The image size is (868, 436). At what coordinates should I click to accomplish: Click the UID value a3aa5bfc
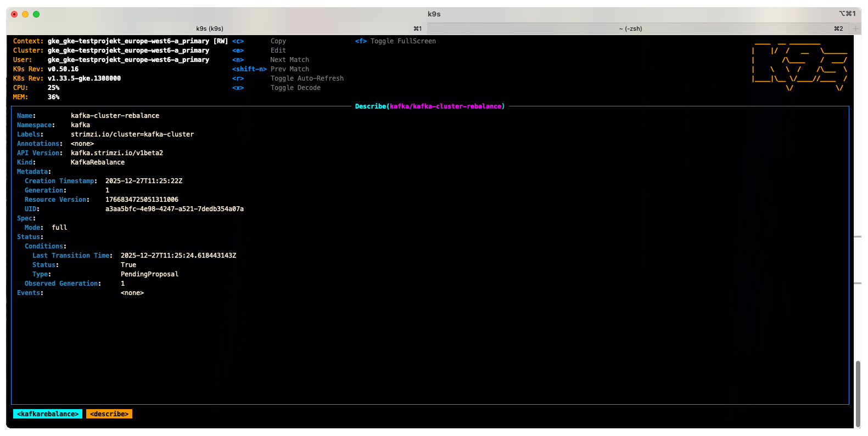coord(175,209)
